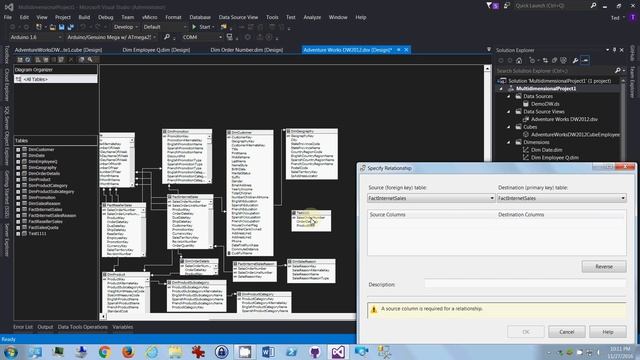
Task: Select Adventure Works DW2012.dsv in Solution Explorer
Action: [564, 119]
